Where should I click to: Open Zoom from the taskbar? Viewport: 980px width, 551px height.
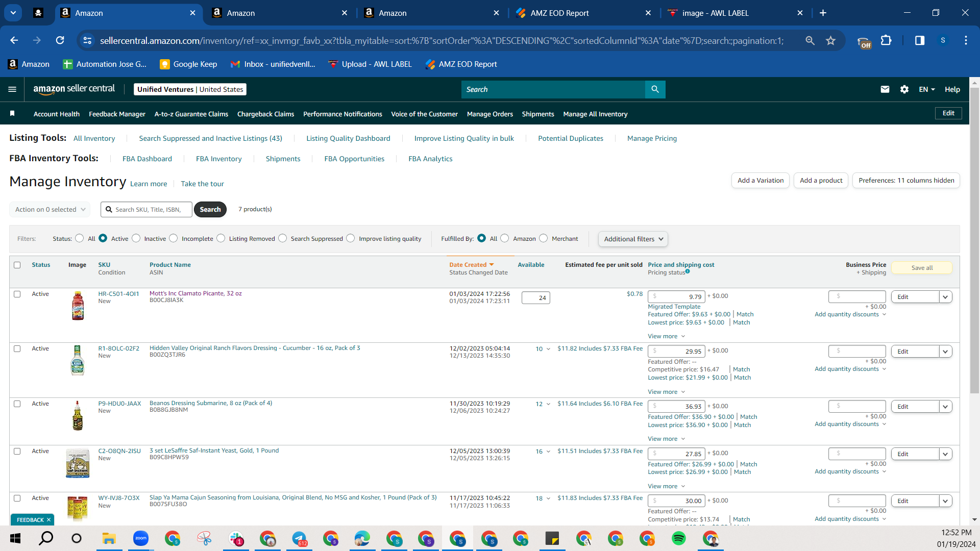tap(140, 538)
